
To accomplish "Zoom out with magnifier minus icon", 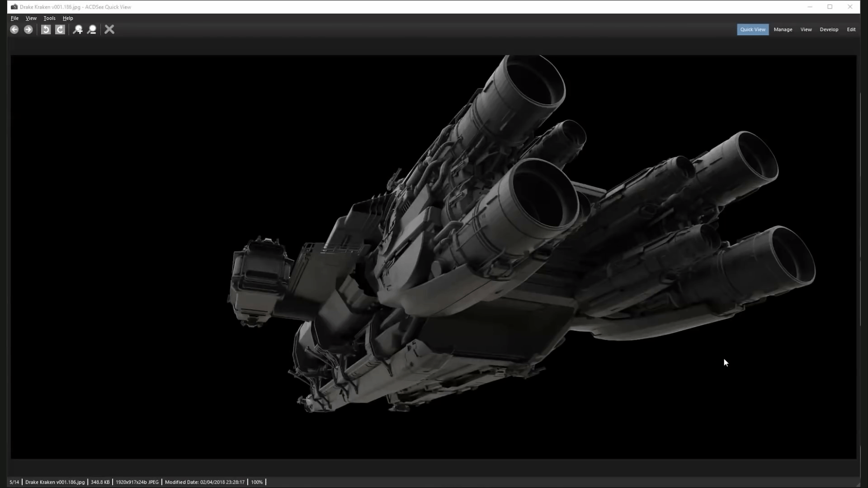I will coord(92,29).
